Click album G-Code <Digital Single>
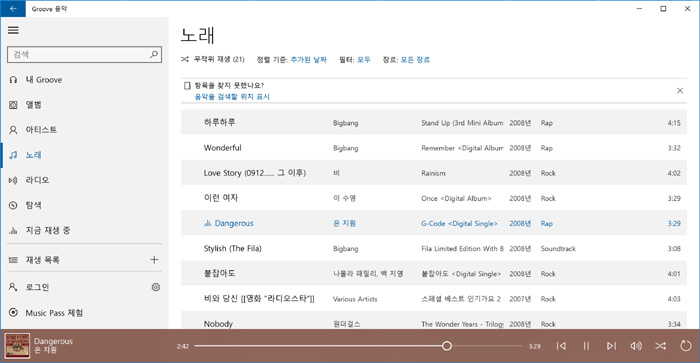The width and height of the screenshot is (700, 363). [x=459, y=223]
